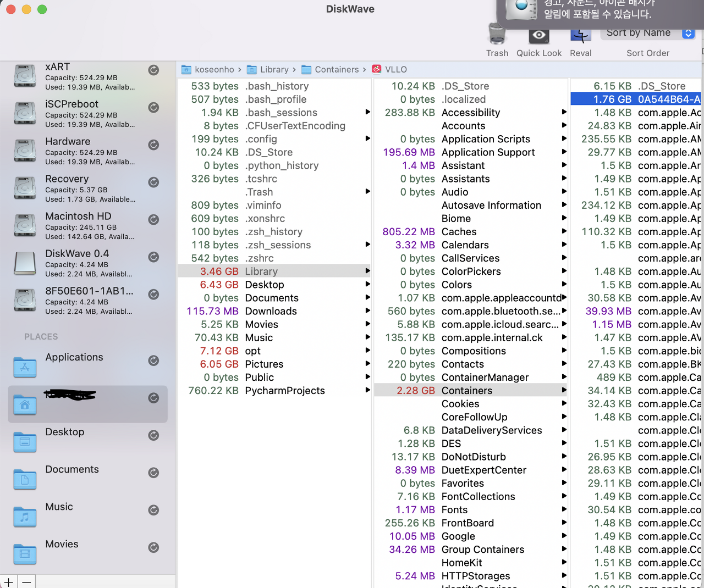Select the Macintosh HD disk icon
Image resolution: width=704 pixels, height=588 pixels.
coord(25,226)
